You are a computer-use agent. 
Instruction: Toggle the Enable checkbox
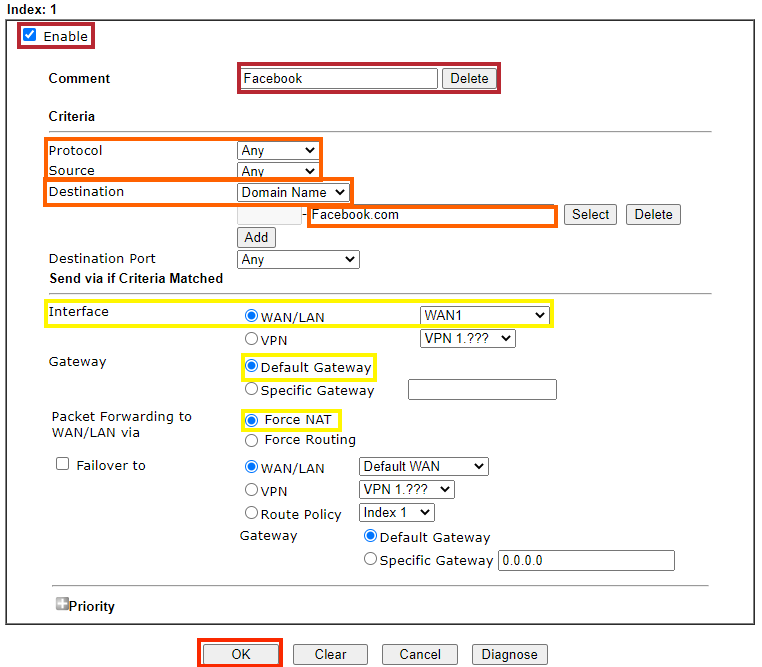coord(30,35)
